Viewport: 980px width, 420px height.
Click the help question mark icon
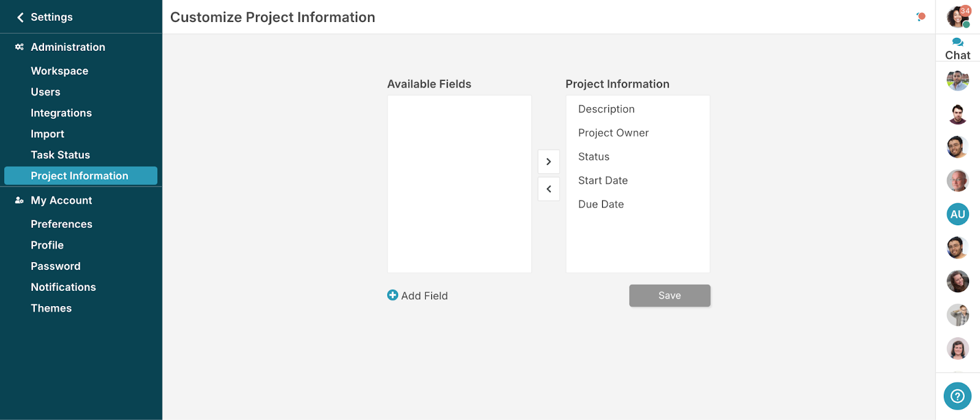coord(957,396)
